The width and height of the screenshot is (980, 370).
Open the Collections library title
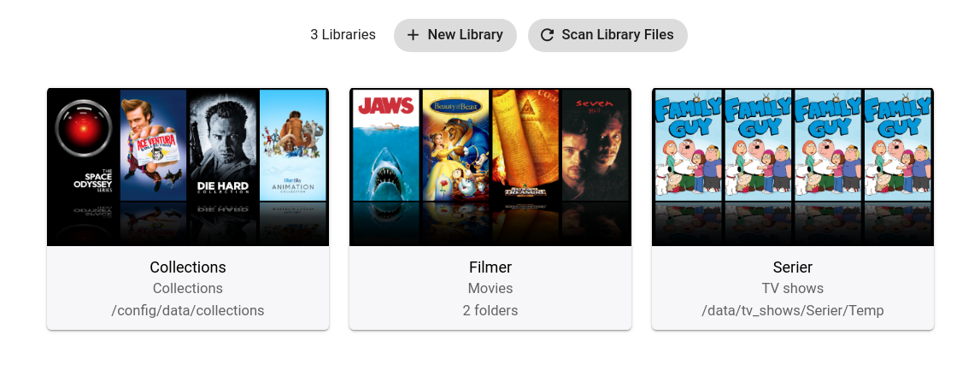pyautogui.click(x=188, y=267)
